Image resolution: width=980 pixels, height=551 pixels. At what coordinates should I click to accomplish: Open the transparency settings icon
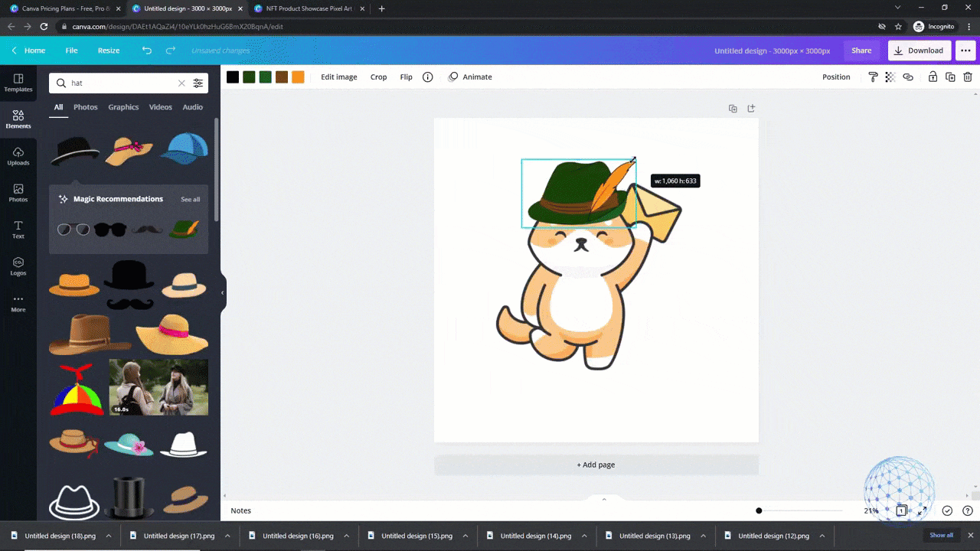pos(890,77)
